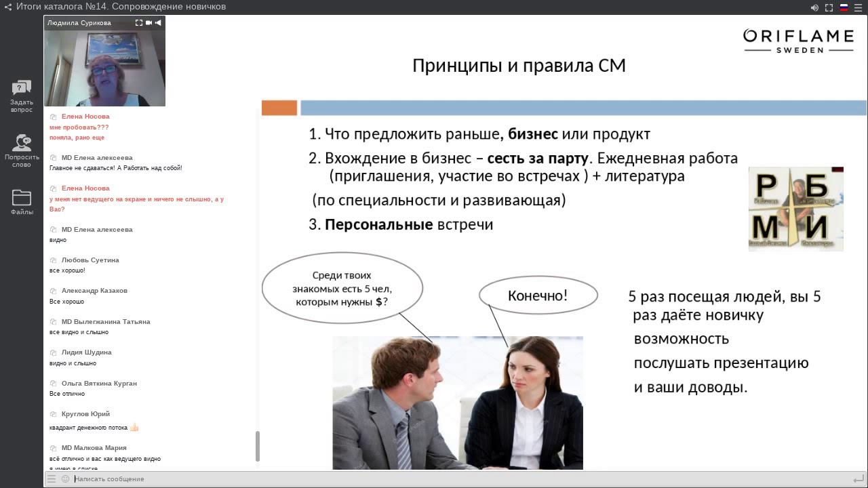Viewport: 868px width, 488px height.
Task: Click the message icon beside MD Малкова Мария
Action: [x=54, y=448]
